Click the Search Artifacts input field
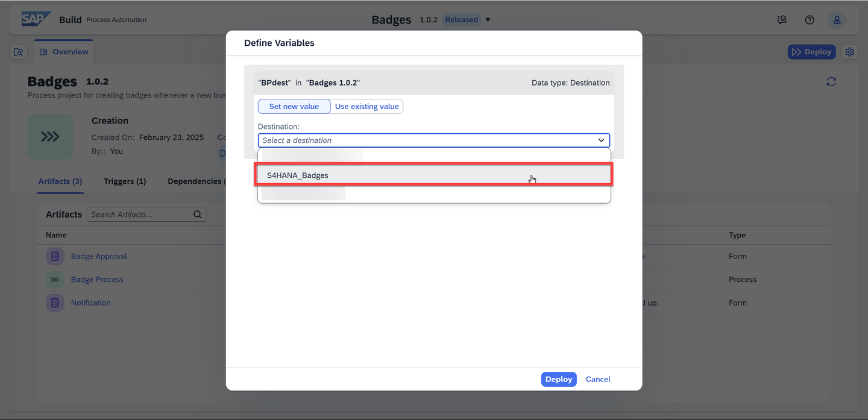 click(140, 215)
